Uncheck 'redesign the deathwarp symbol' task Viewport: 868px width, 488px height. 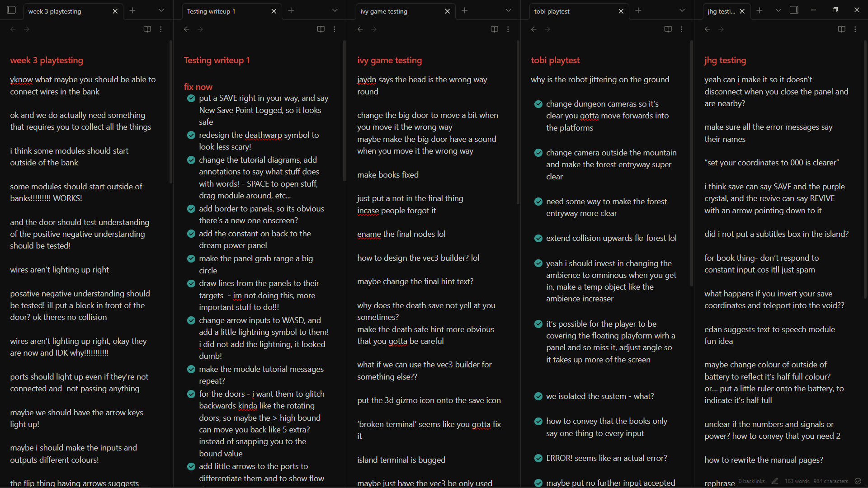point(191,135)
